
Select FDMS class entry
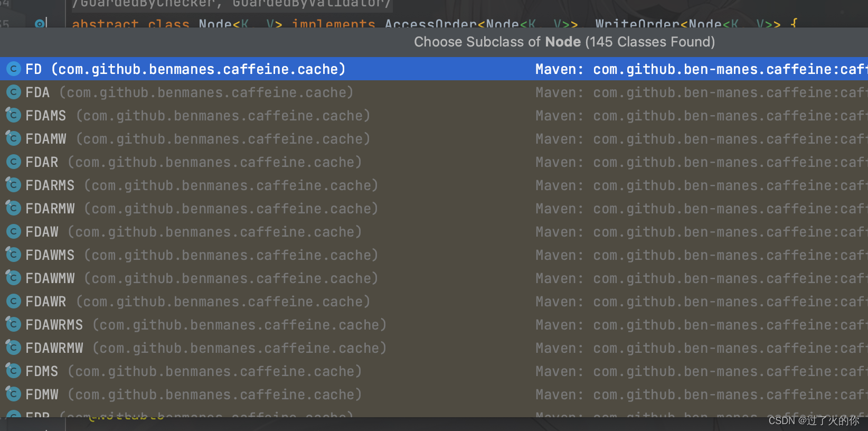point(434,371)
